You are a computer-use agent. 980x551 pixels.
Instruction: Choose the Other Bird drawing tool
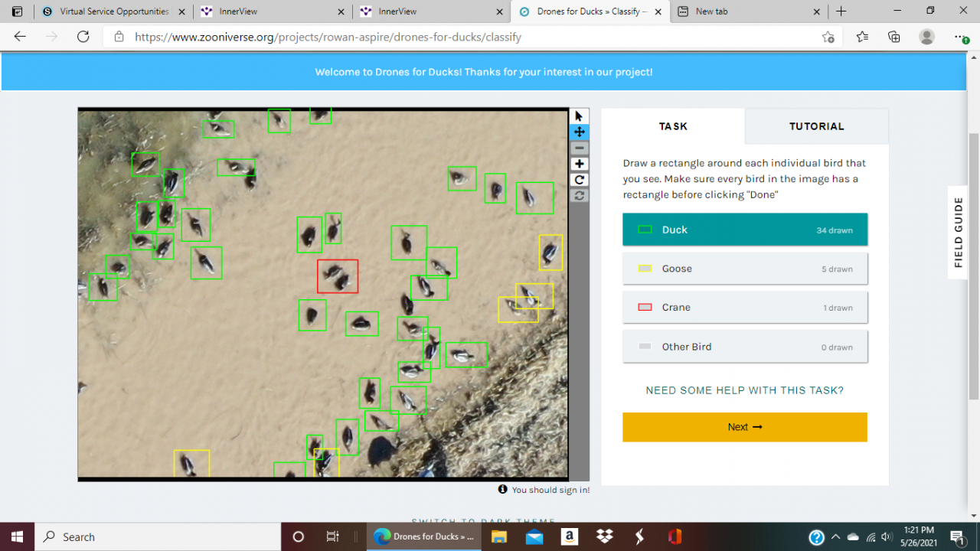(x=745, y=347)
